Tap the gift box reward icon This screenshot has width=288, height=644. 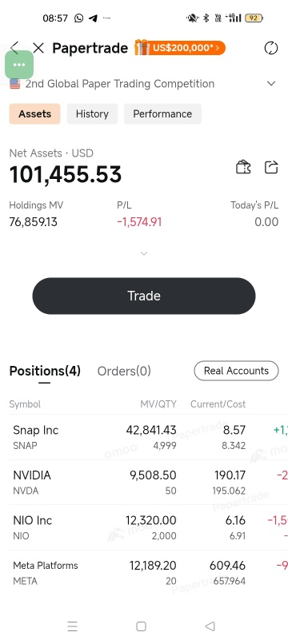141,47
